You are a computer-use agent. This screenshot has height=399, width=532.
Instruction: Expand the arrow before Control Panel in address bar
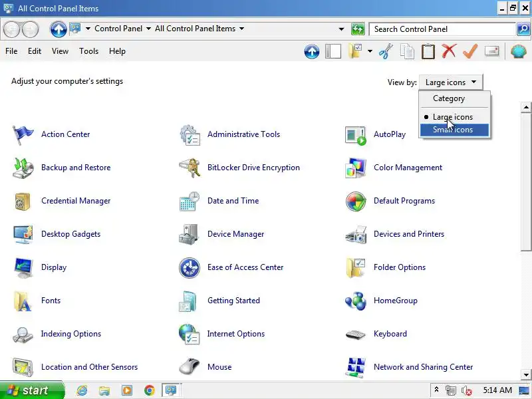(x=88, y=29)
